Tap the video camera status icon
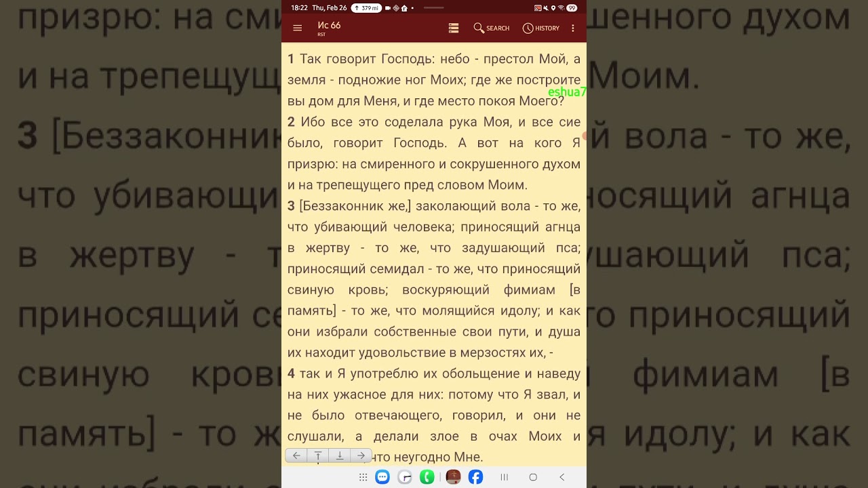 (x=388, y=8)
